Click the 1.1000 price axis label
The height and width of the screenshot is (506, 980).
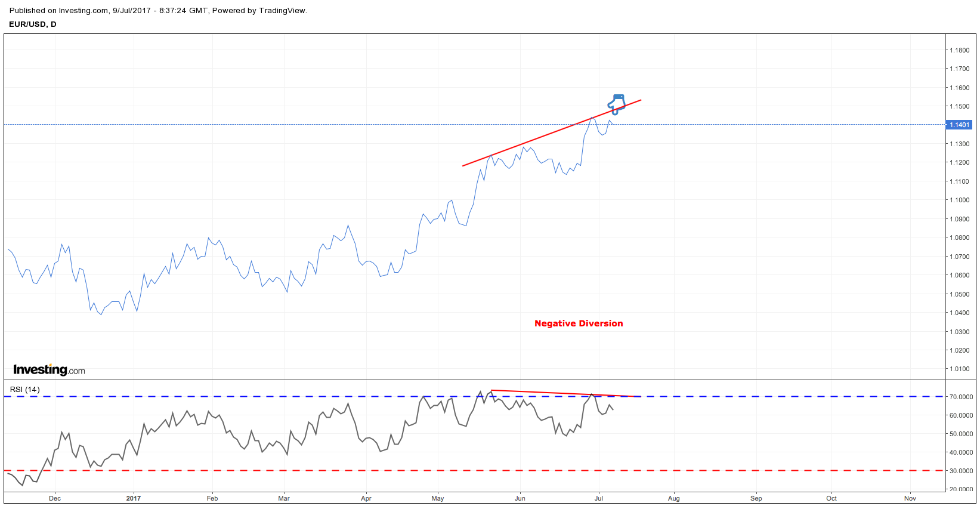tap(960, 200)
